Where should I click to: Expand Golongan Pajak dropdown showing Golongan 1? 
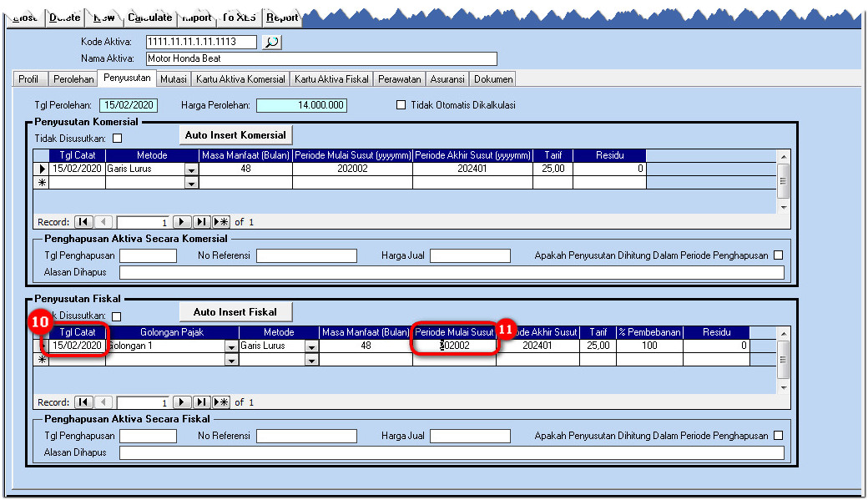[230, 346]
